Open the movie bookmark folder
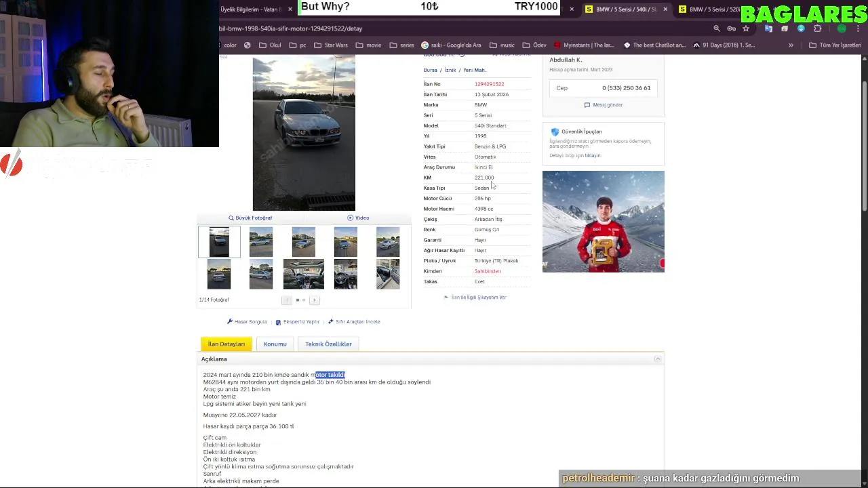The image size is (868, 488). click(x=368, y=45)
